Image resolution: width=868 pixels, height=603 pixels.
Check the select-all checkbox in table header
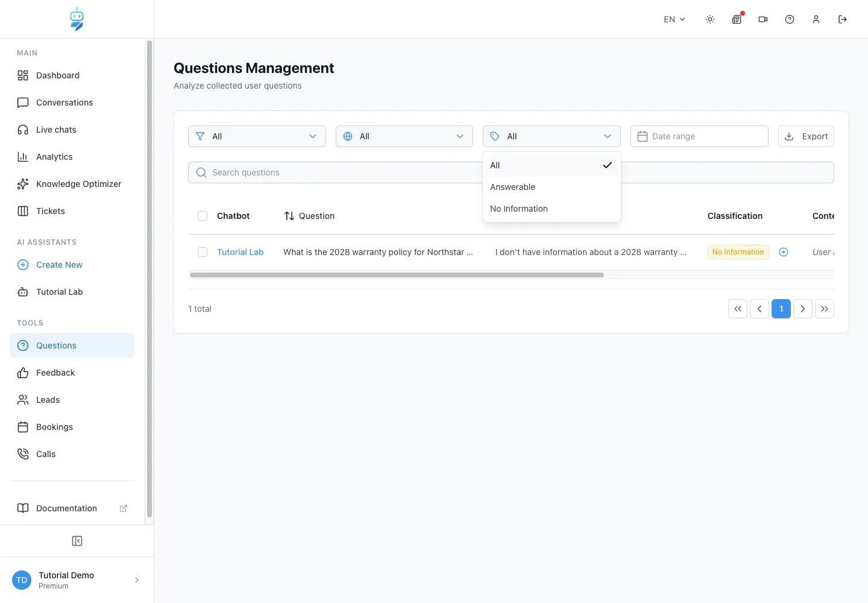[x=203, y=216]
